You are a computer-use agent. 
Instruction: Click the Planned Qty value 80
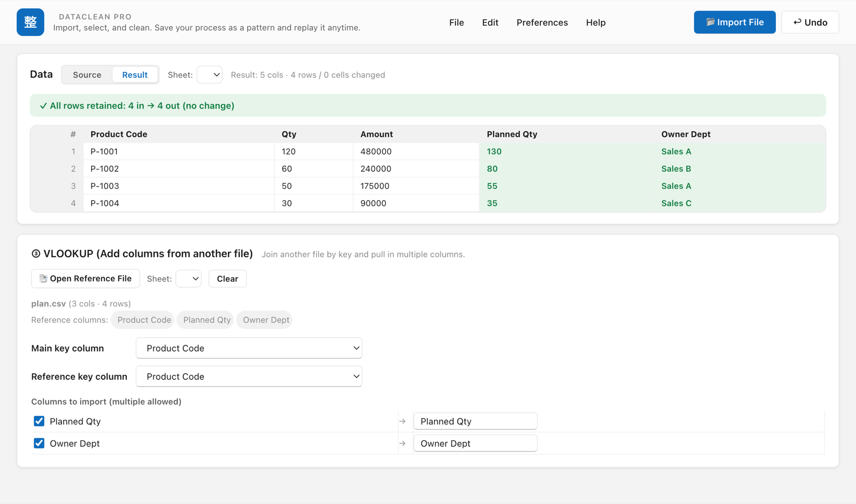[x=492, y=169]
